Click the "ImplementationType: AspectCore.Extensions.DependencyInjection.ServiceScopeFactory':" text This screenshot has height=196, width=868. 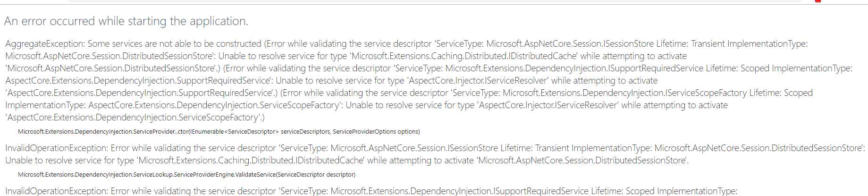(x=174, y=105)
